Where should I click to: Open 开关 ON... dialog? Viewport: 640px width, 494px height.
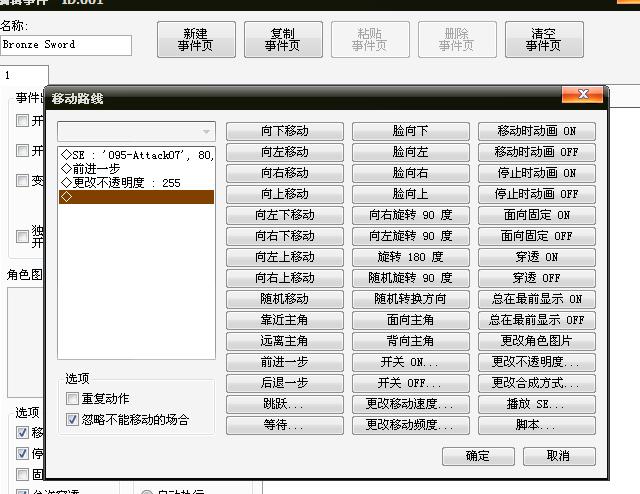411,362
